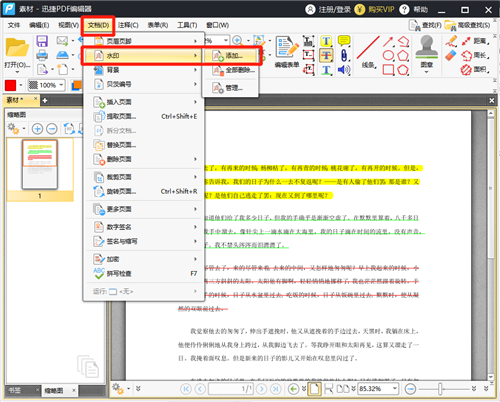The image size is (500, 402).
Task: Select the Typewriter text box tool
Action: click(309, 41)
